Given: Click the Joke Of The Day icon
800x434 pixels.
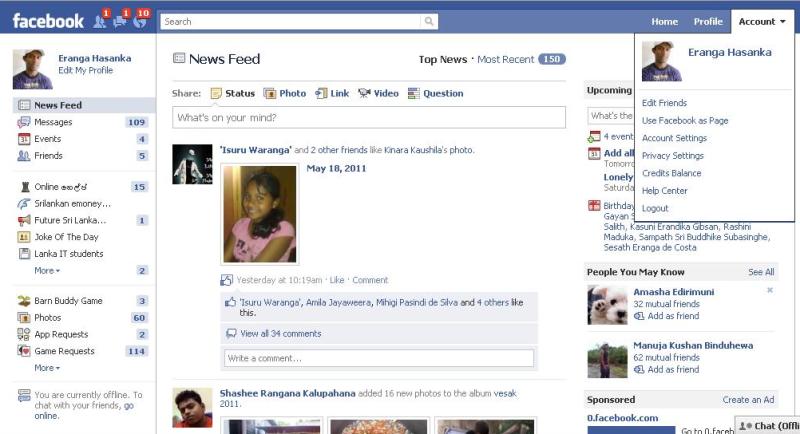Looking at the screenshot, I should (24, 237).
